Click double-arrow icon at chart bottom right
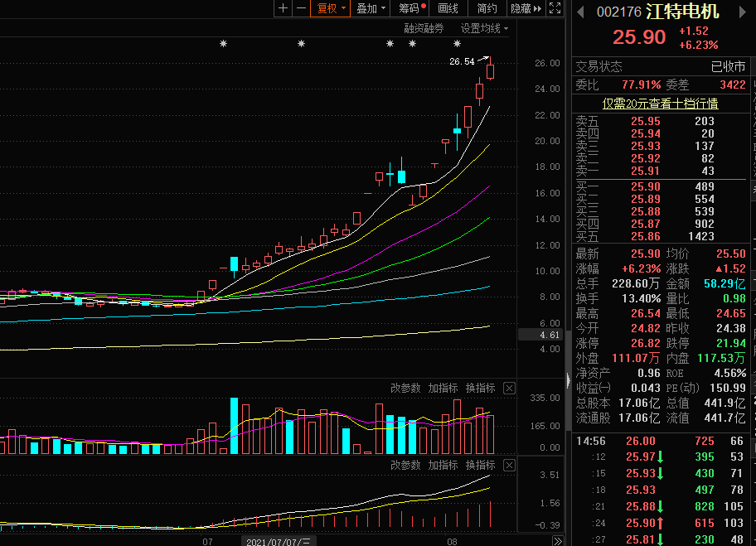Image resolution: width=756 pixels, height=546 pixels. [558, 540]
